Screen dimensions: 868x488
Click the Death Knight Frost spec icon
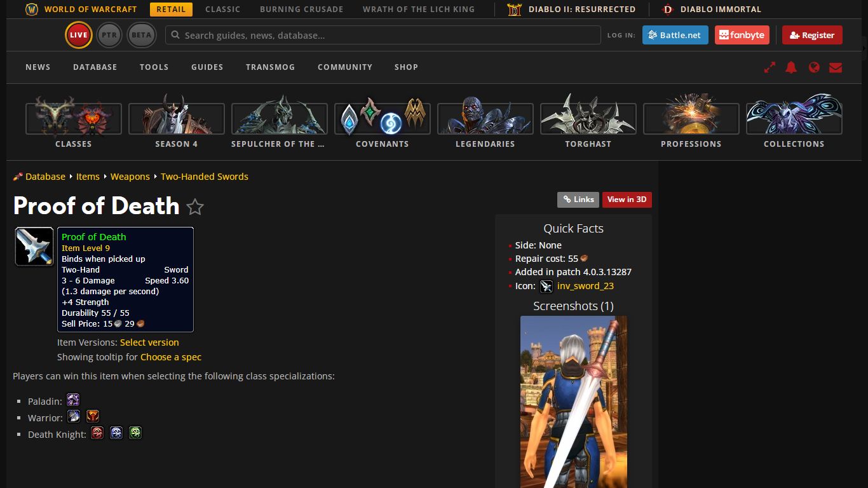[x=116, y=433]
